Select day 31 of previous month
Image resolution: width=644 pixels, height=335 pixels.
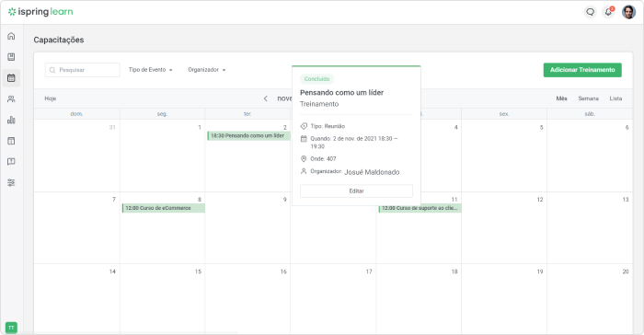click(76, 156)
